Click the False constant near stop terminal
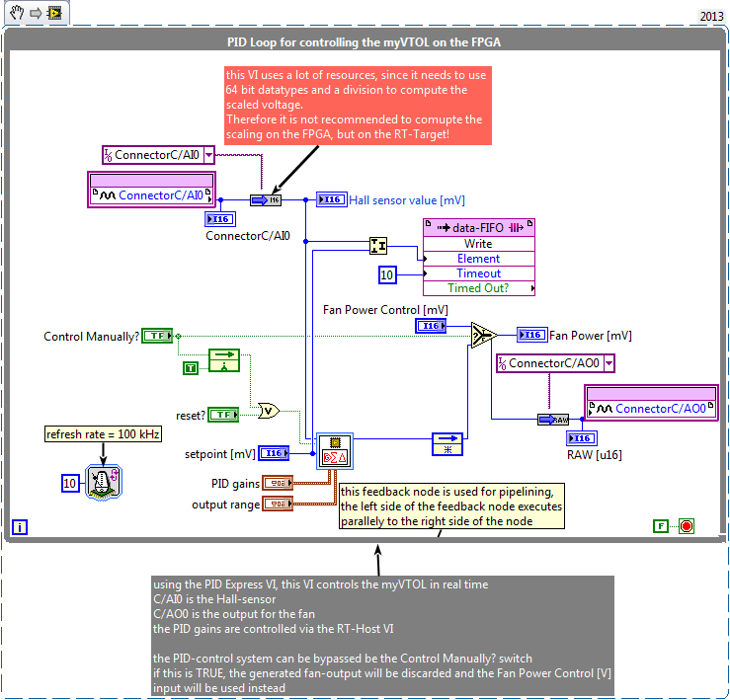The height and width of the screenshot is (700, 730). (661, 526)
